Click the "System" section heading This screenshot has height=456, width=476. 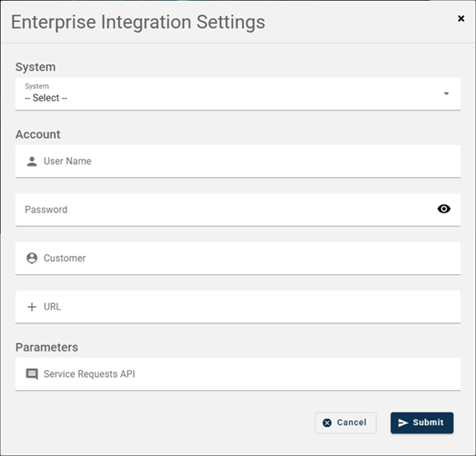pos(35,67)
